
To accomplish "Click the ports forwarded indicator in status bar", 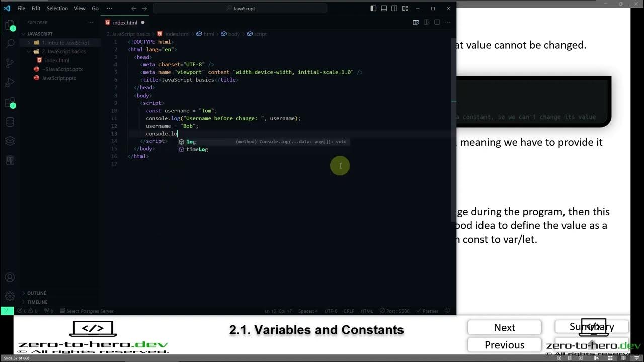I will pyautogui.click(x=48, y=311).
